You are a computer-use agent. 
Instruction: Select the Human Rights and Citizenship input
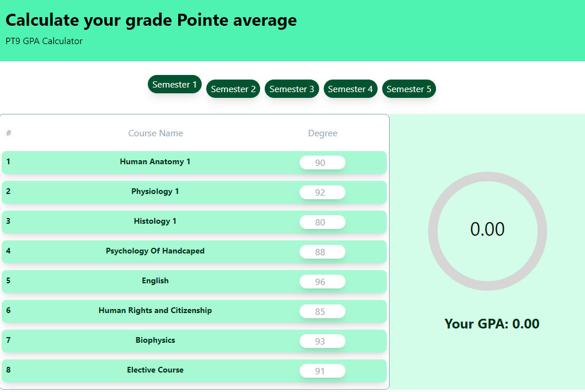(x=322, y=311)
